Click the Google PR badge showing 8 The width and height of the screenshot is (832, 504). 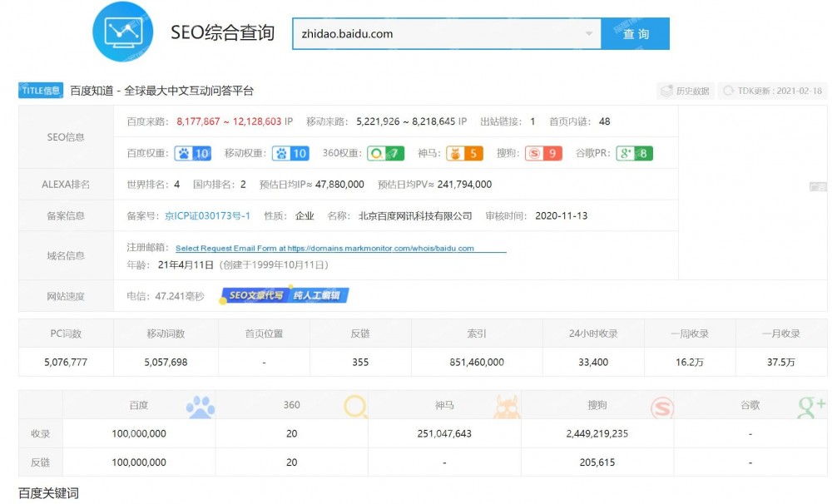(x=635, y=154)
